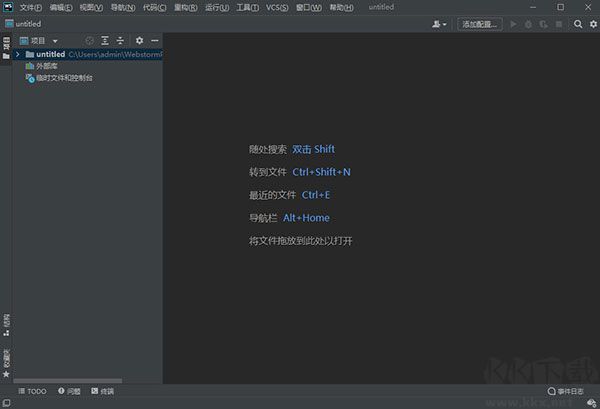Click the locate-file target icon in project panel

coord(90,41)
